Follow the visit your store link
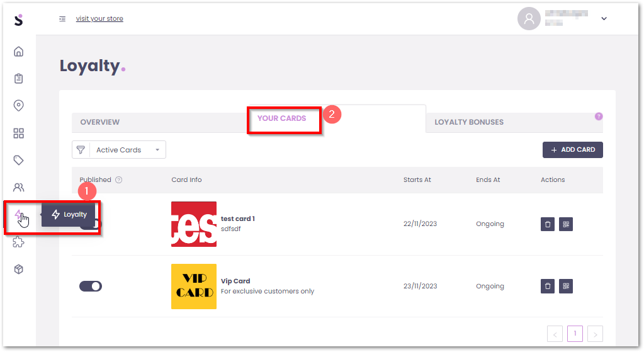Image resolution: width=644 pixels, height=352 pixels. tap(99, 19)
